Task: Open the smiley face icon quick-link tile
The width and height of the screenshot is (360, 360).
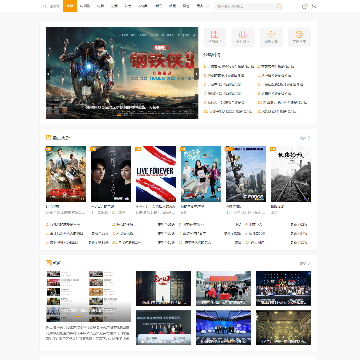Action: 299,37
